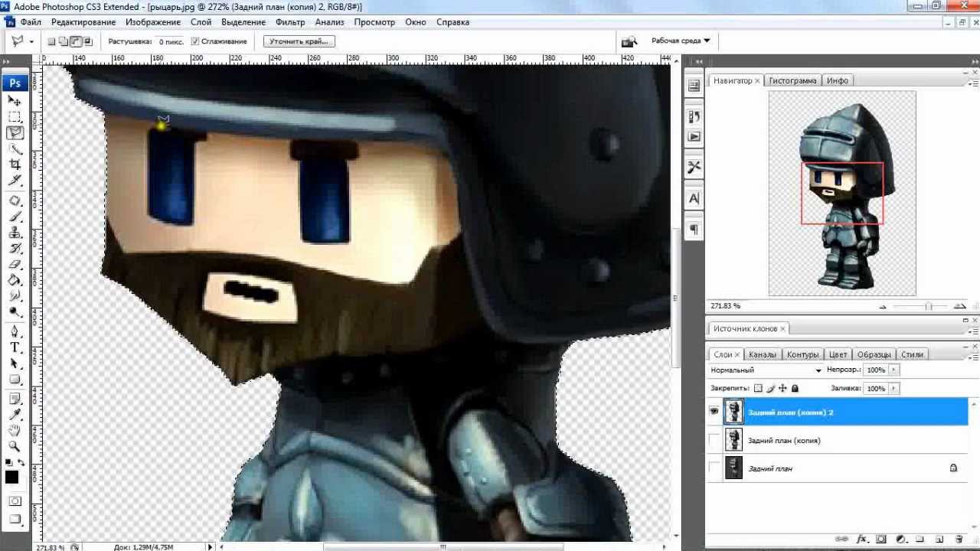Select the Brush tool
980x551 pixels.
15,217
